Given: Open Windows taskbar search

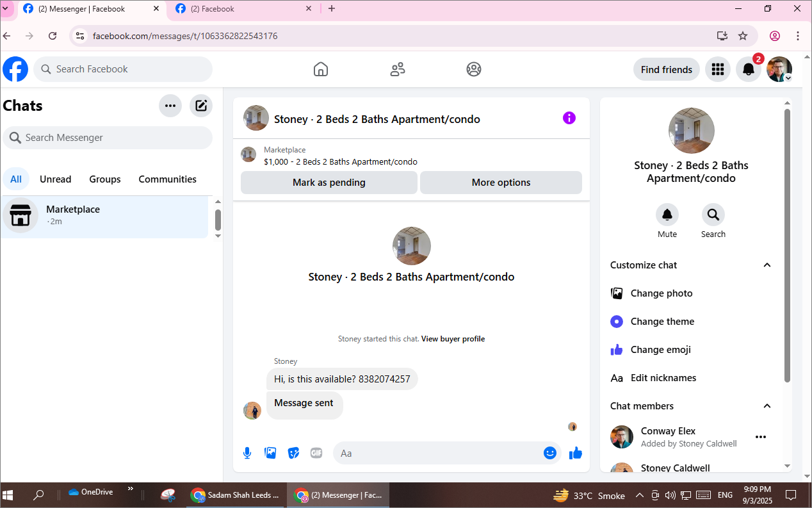Looking at the screenshot, I should coord(38,495).
